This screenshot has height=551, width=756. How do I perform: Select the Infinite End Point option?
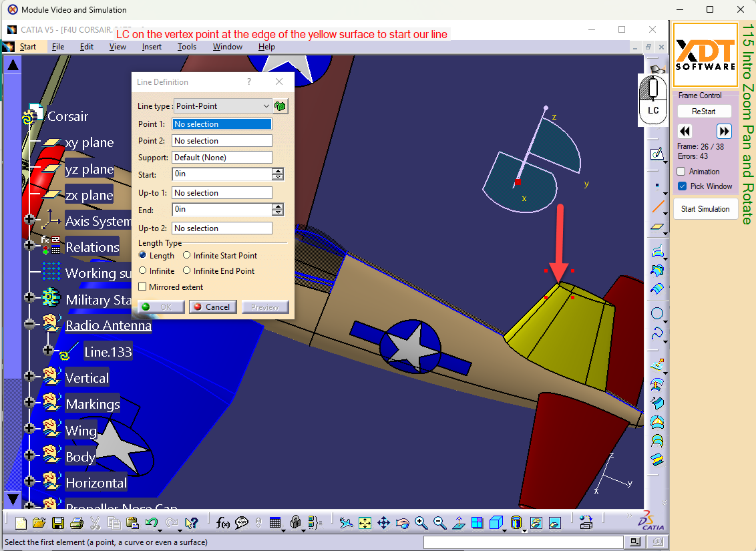(186, 270)
